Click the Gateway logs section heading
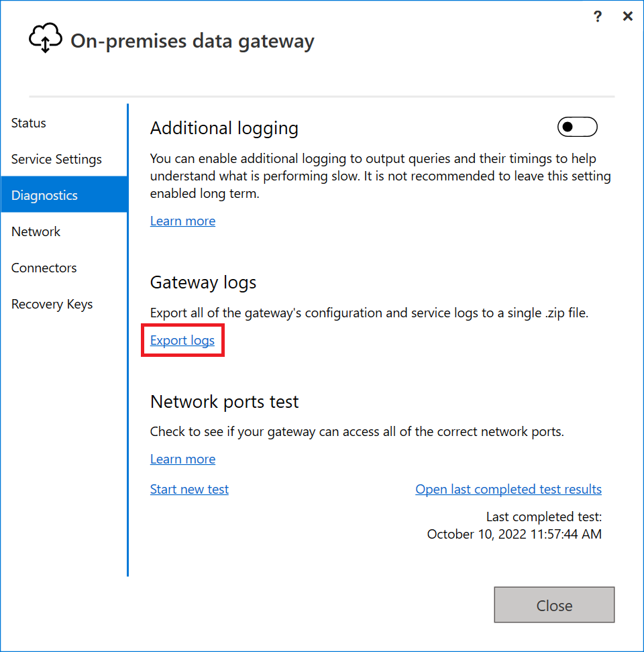The width and height of the screenshot is (644, 652). tap(203, 282)
